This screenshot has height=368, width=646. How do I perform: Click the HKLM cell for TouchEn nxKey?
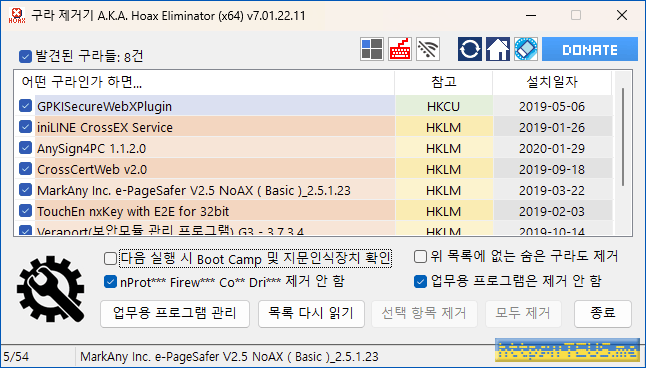443,211
